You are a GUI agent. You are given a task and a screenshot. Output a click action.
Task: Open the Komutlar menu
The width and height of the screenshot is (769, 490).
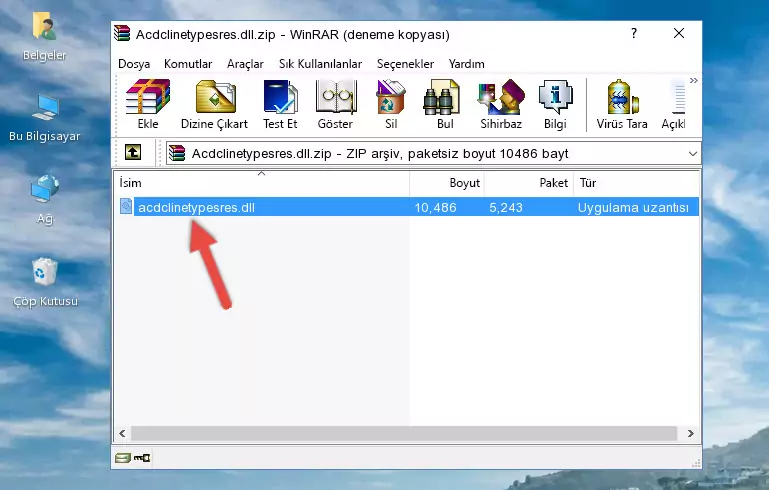click(188, 64)
